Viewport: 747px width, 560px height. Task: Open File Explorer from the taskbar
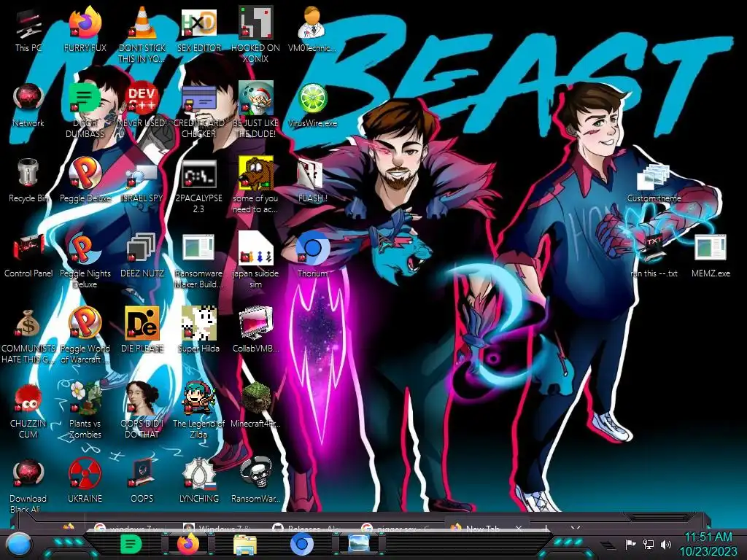(245, 544)
